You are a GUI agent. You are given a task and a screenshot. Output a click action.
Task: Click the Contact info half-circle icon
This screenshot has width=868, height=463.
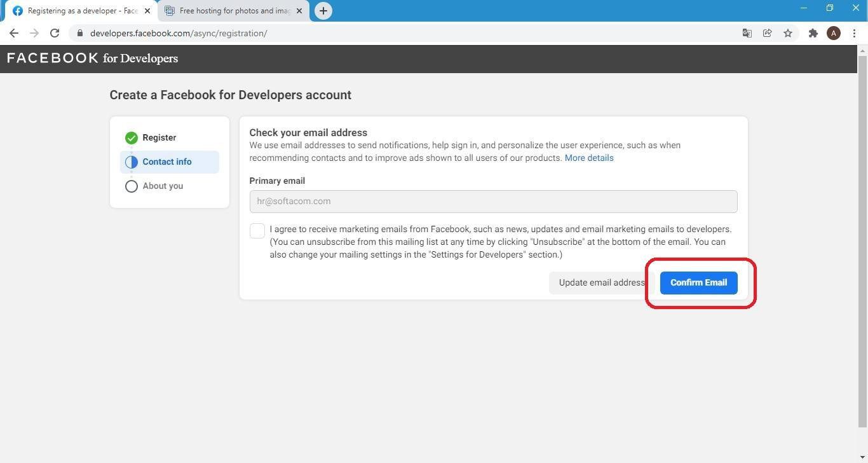tap(132, 162)
